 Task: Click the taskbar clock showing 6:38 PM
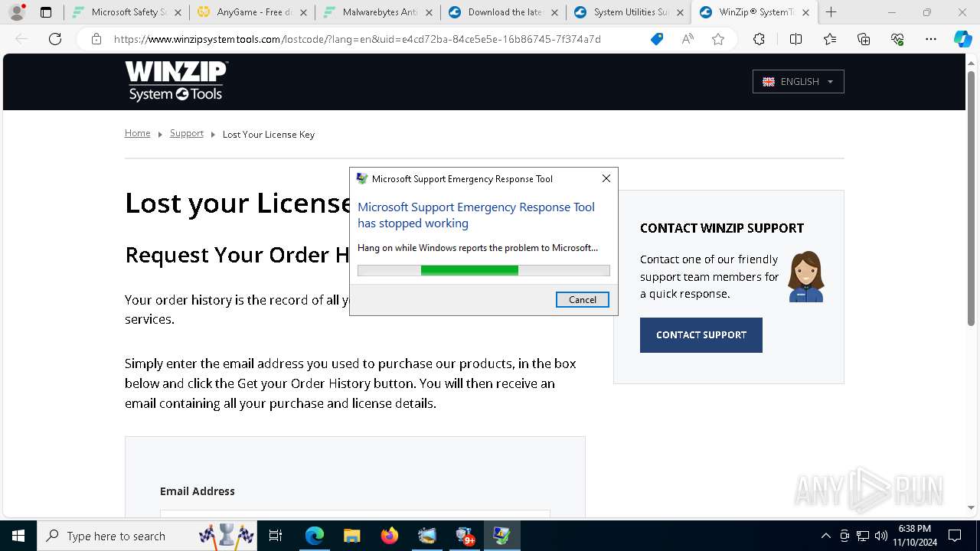[x=915, y=536]
